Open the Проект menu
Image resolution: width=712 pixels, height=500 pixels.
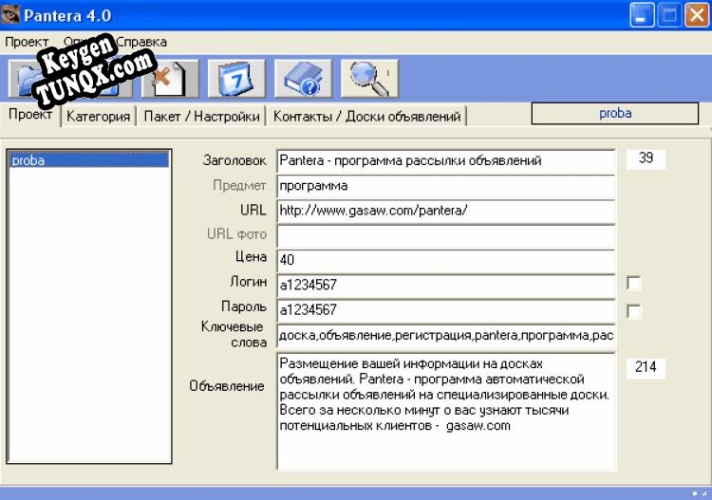27,42
